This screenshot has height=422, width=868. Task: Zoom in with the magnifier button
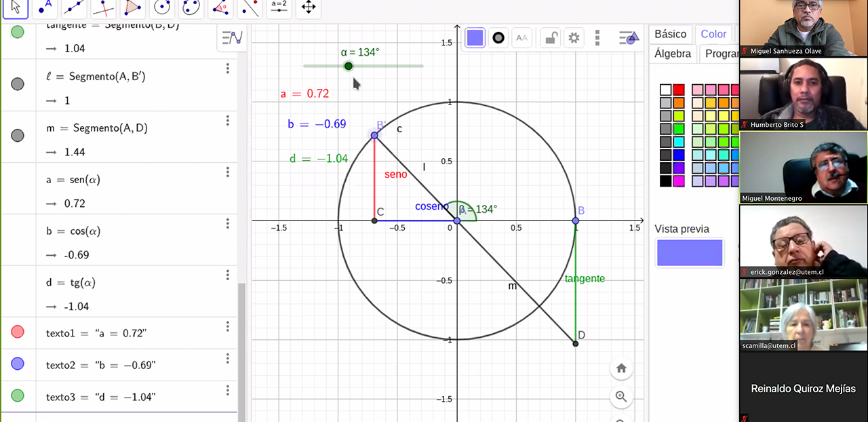click(621, 397)
